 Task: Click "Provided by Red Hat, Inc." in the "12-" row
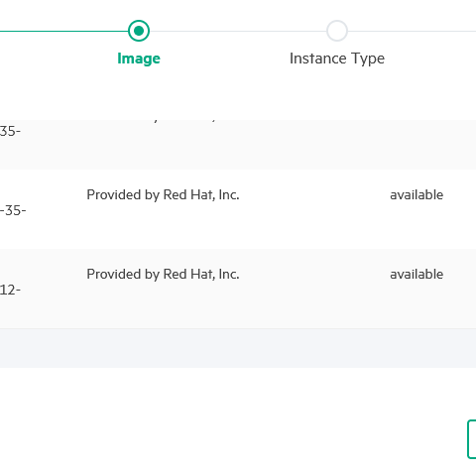point(163,275)
